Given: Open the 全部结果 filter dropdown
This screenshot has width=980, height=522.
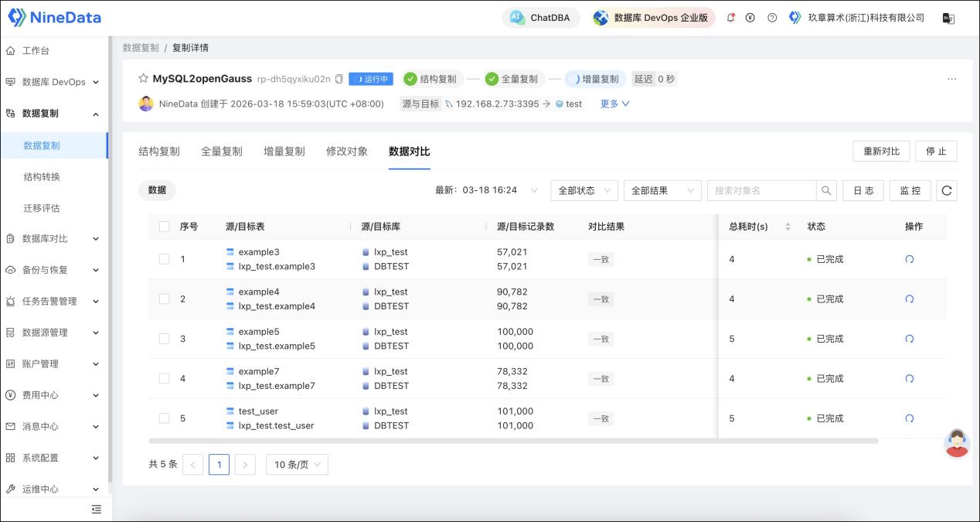Looking at the screenshot, I should (x=662, y=190).
